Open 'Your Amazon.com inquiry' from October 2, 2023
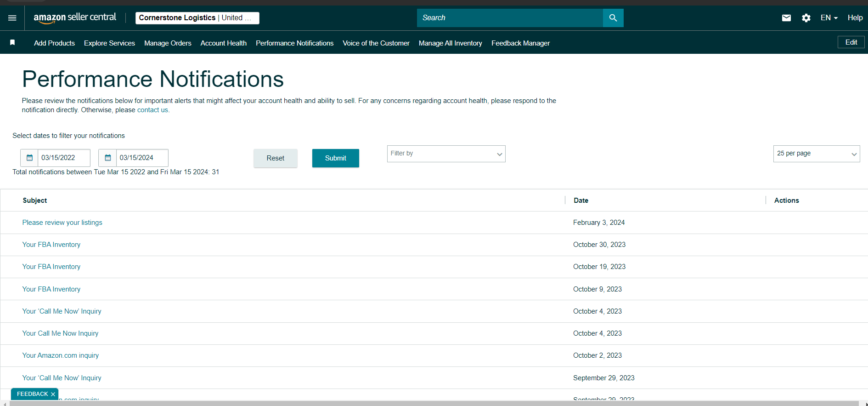Viewport: 868px width, 406px height. point(61,355)
